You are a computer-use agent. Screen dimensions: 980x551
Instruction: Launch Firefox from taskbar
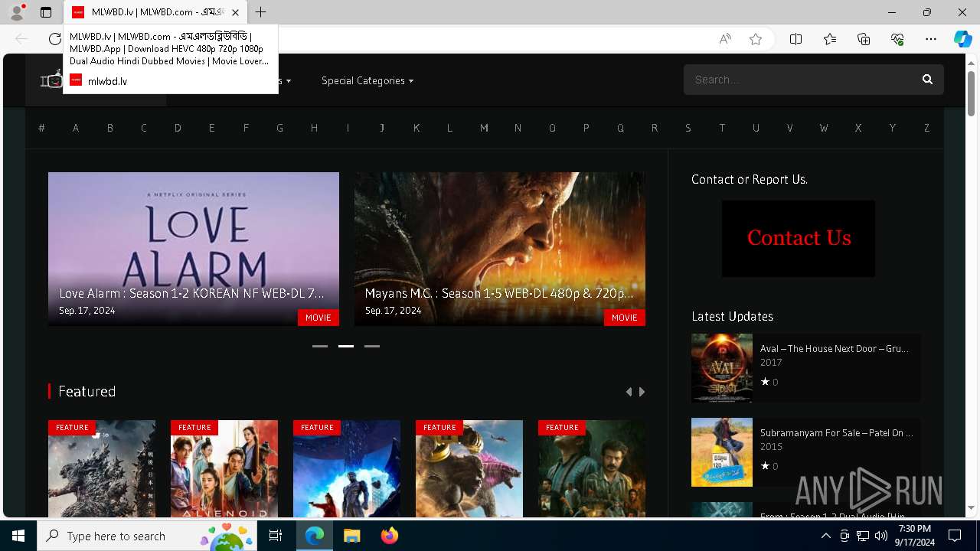point(389,536)
